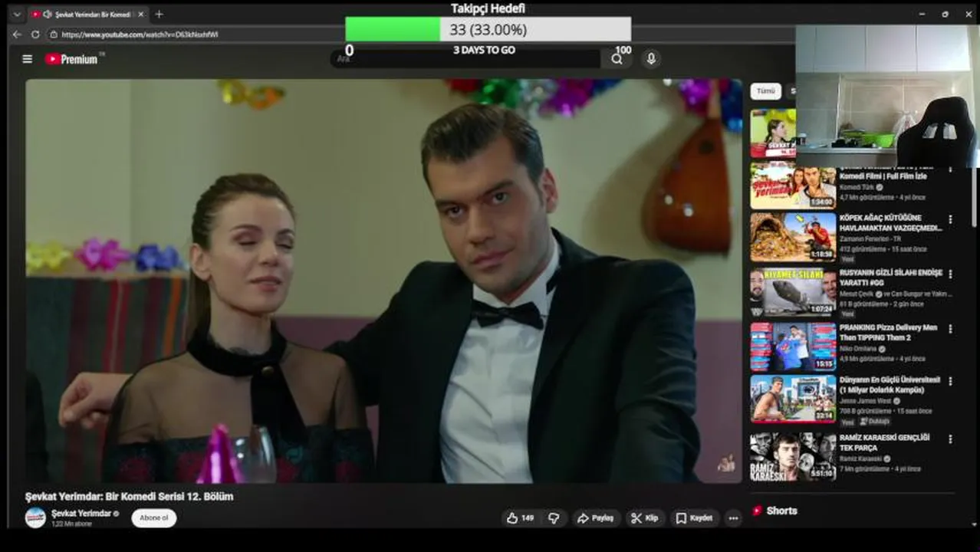980x552 pixels.
Task: Open KÖPEK AĞAÇ KÜTÜĞÜNE video thumbnail
Action: (793, 237)
